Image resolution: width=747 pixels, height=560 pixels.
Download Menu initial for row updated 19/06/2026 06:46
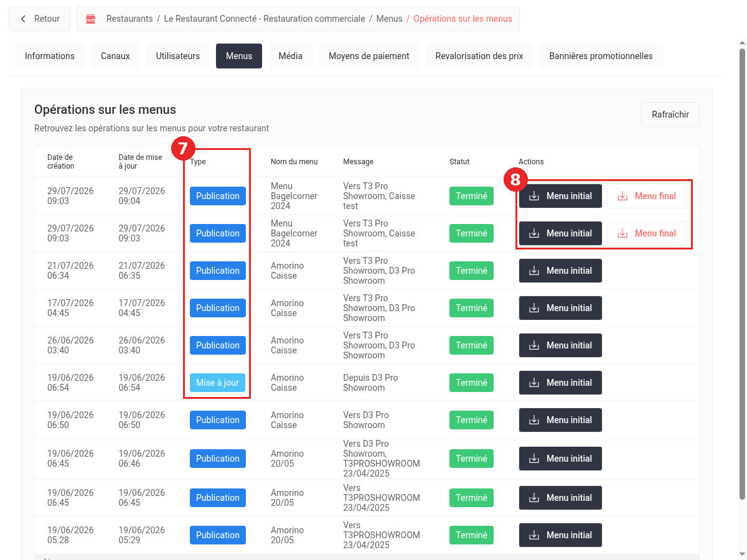560,459
